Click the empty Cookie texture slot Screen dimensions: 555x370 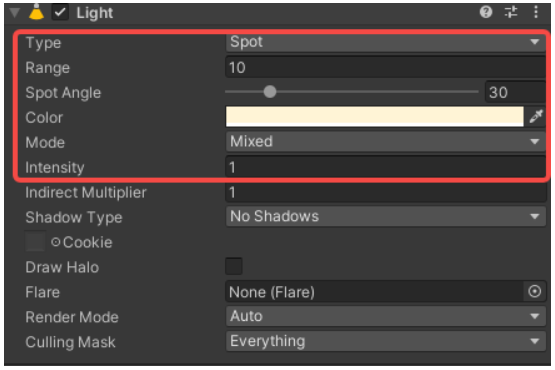pyautogui.click(x=35, y=241)
